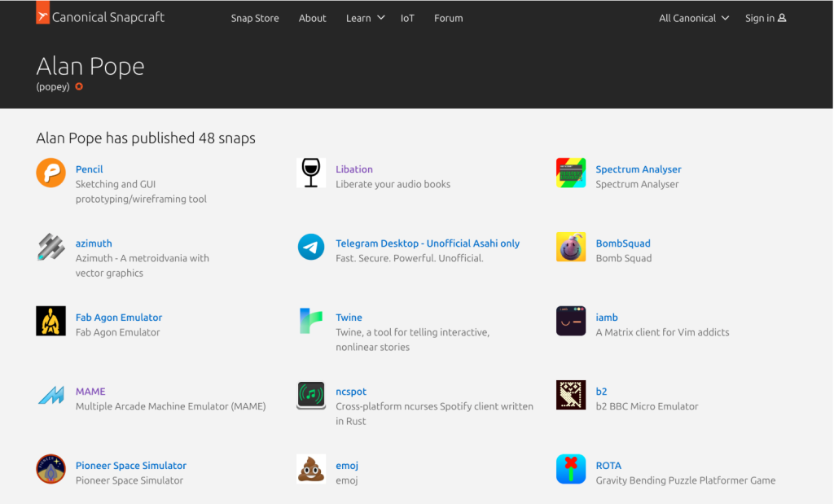The image size is (834, 504).
Task: Open the Spectrum Analyser colorful icon
Action: (x=571, y=173)
